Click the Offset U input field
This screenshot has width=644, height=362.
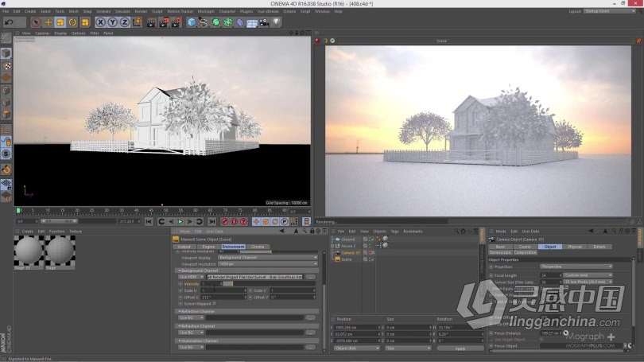click(224, 297)
